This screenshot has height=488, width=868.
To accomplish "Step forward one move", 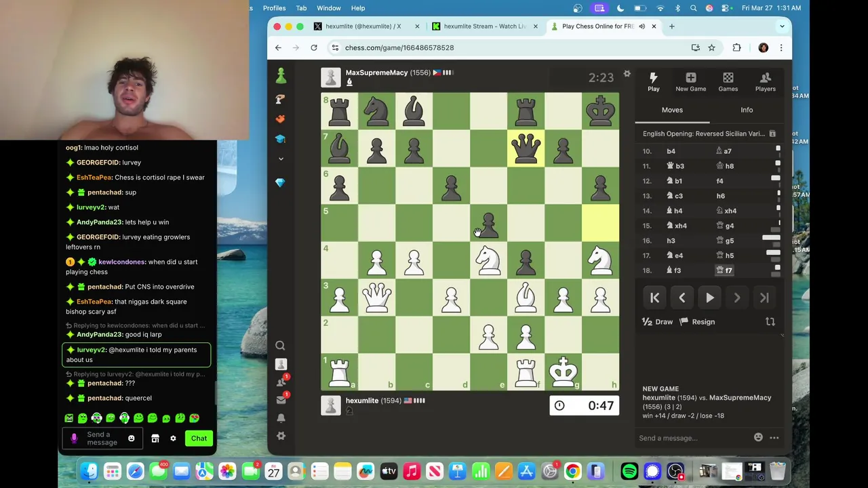I will [x=736, y=298].
